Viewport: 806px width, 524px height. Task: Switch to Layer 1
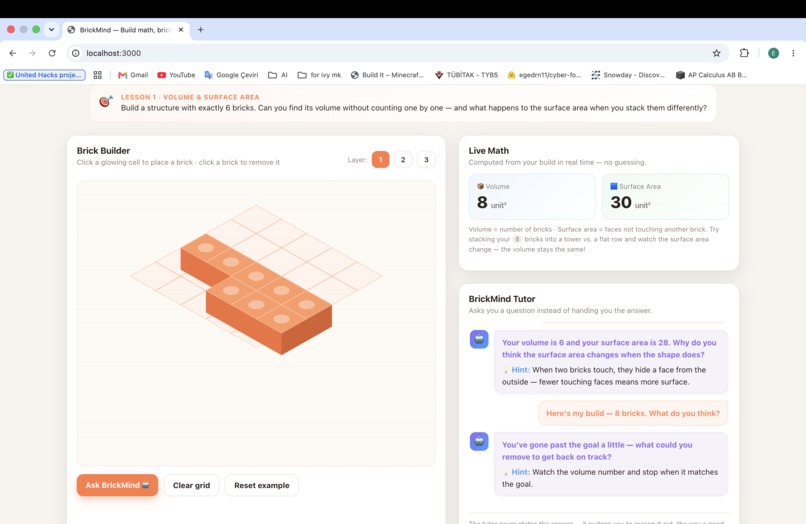point(380,159)
